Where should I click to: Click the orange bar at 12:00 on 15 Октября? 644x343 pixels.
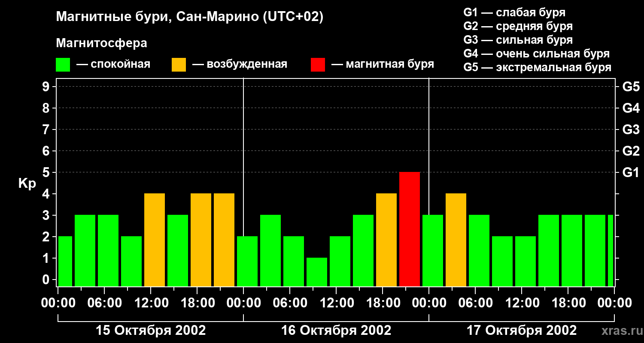pyautogui.click(x=155, y=240)
